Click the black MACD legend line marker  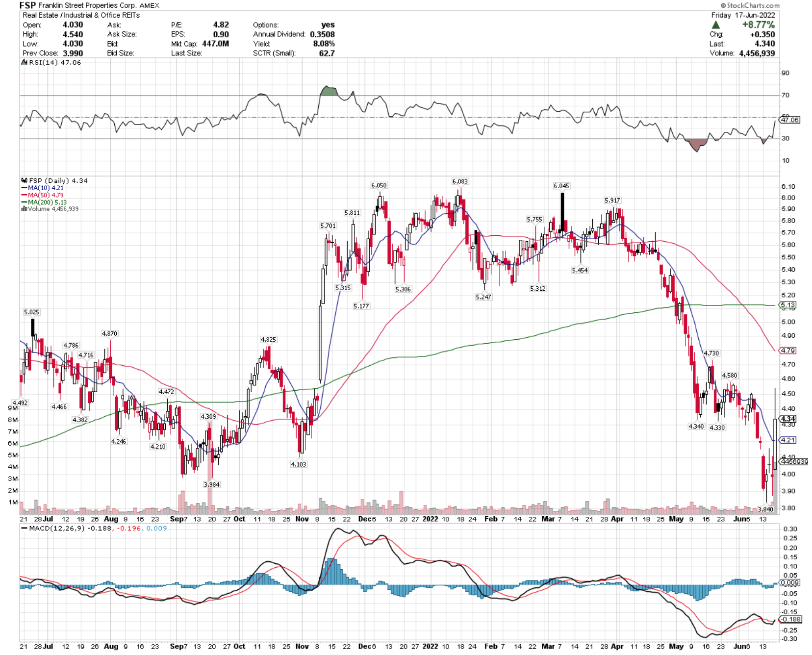[24, 529]
